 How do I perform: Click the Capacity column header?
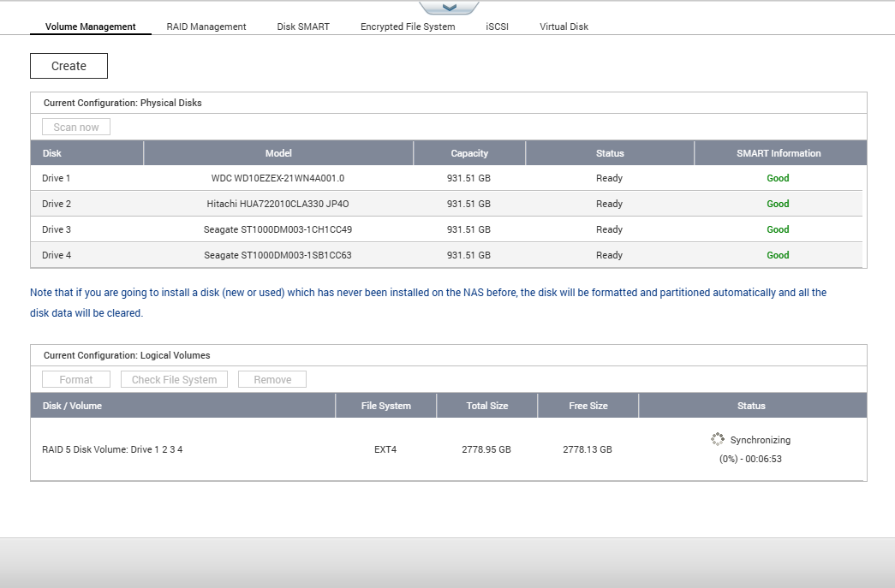(469, 153)
